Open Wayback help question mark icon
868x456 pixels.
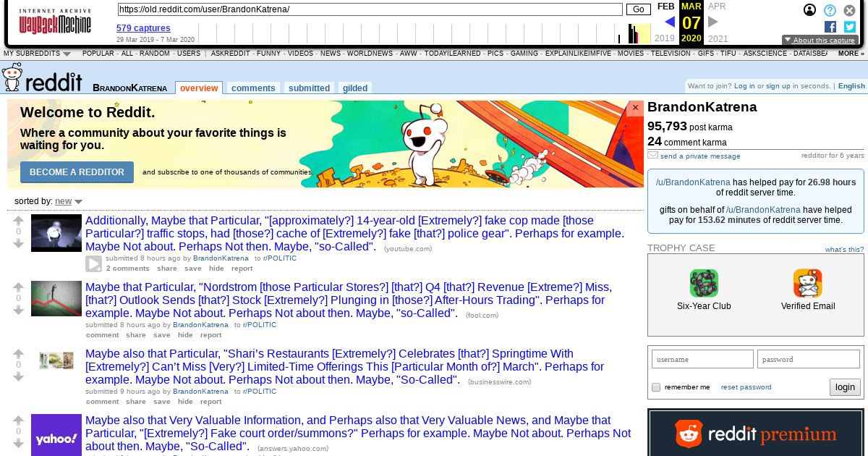point(830,10)
